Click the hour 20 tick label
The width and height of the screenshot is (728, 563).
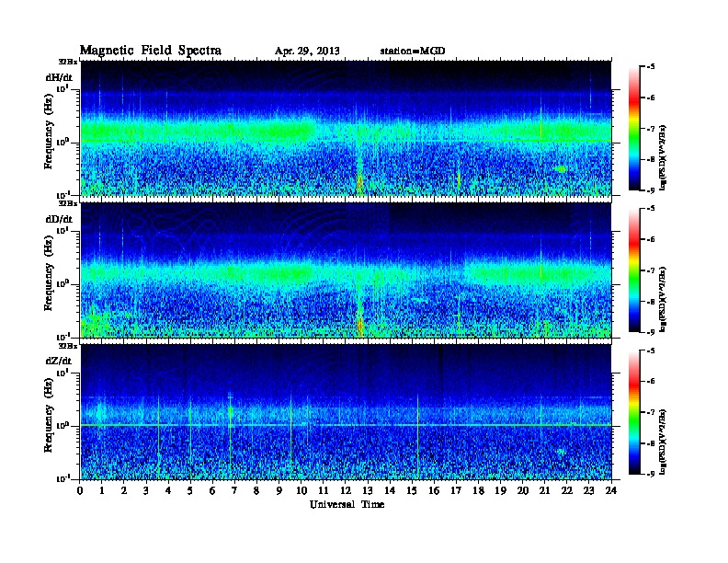tap(522, 491)
